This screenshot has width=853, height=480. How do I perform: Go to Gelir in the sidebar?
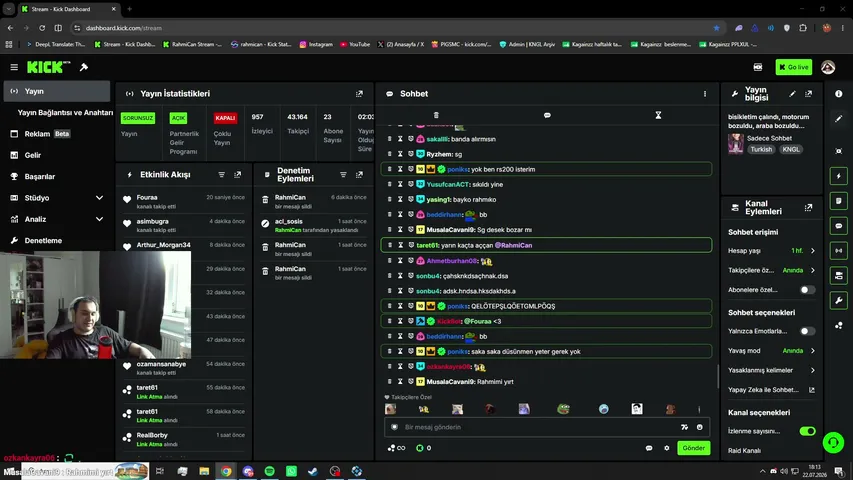point(57,155)
